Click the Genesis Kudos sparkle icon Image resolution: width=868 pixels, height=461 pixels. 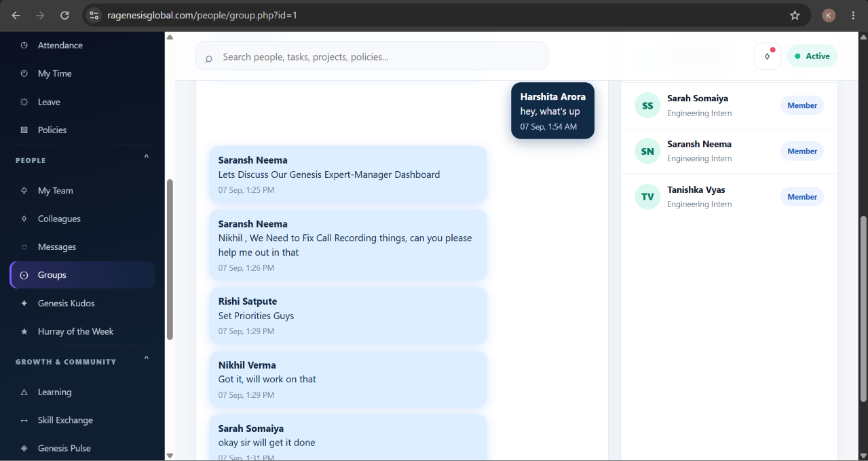[x=24, y=303]
